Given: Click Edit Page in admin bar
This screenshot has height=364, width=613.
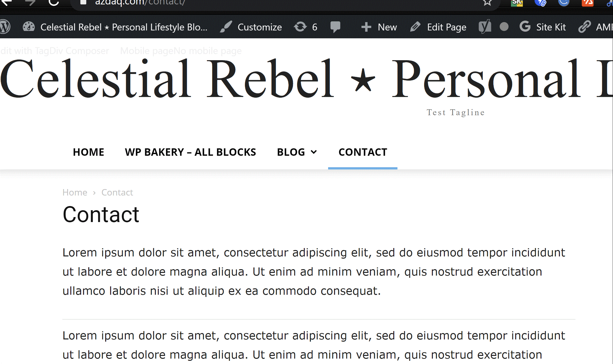Looking at the screenshot, I should click(438, 27).
